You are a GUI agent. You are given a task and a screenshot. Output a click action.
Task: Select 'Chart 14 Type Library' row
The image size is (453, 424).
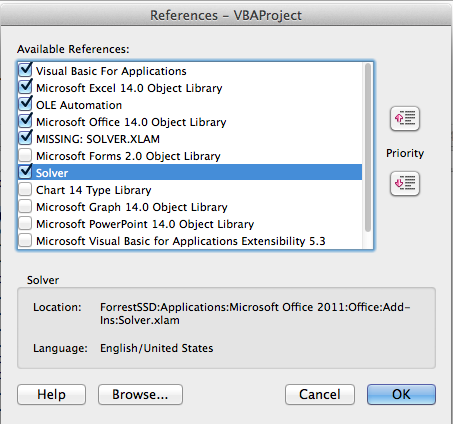coord(190,190)
